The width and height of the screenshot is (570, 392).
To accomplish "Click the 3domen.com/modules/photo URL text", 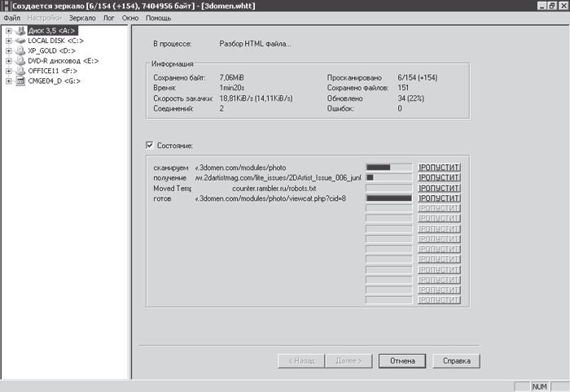I will (241, 168).
